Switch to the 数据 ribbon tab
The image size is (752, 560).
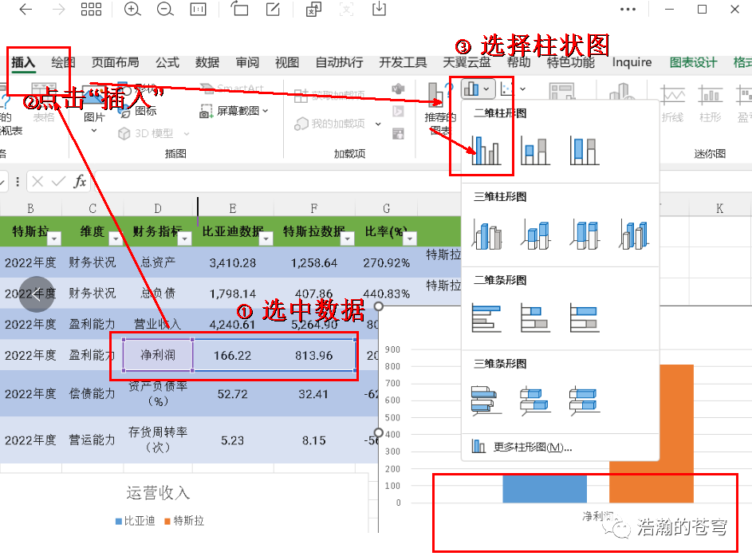(x=207, y=62)
